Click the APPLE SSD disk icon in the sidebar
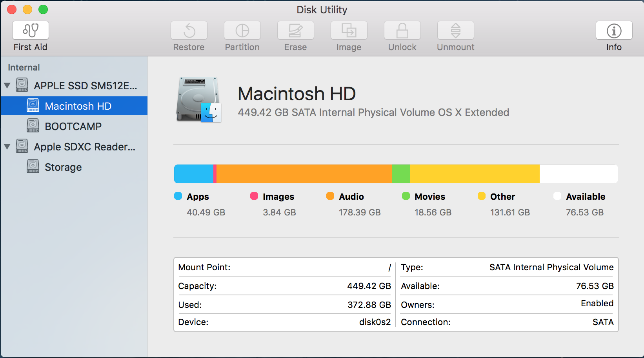644x358 pixels. click(x=22, y=85)
